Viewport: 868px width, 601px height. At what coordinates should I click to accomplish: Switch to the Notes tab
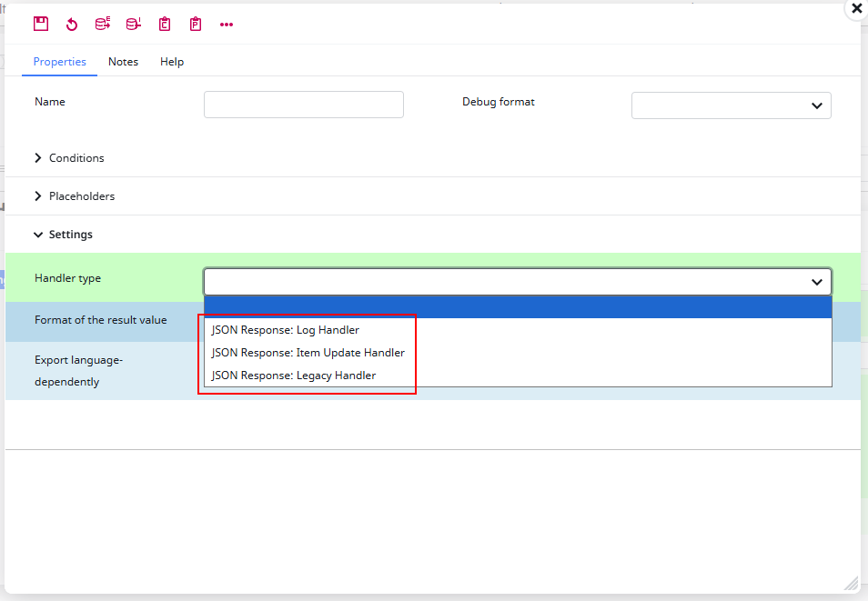point(123,62)
